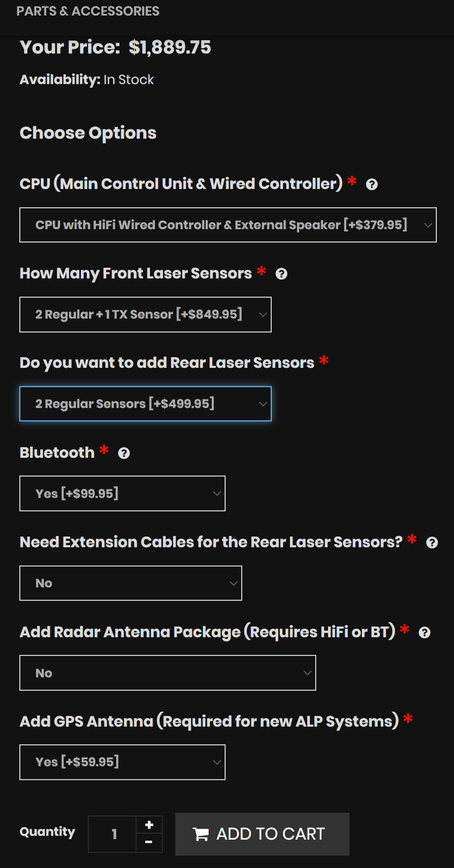Screen dimensions: 454x868
Task: Click the Your Price amount
Action: click(x=169, y=48)
